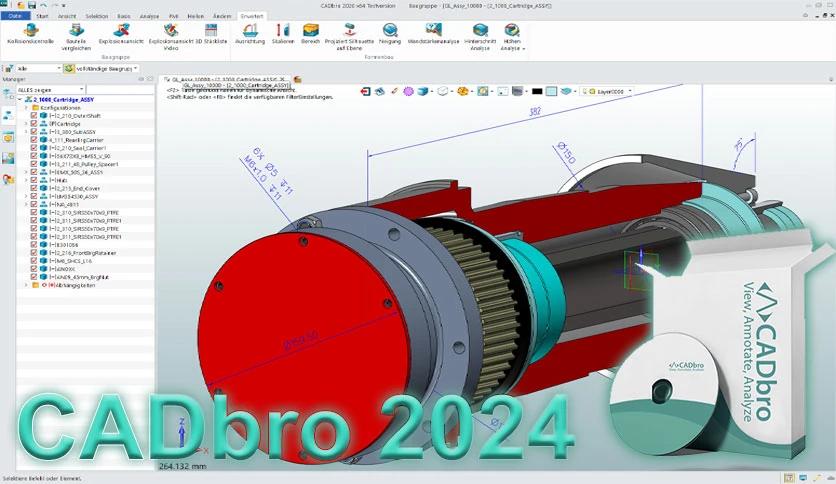Switch to the Analyse ribbon tab
Image resolution: width=836 pixels, height=484 pixels.
(x=149, y=16)
